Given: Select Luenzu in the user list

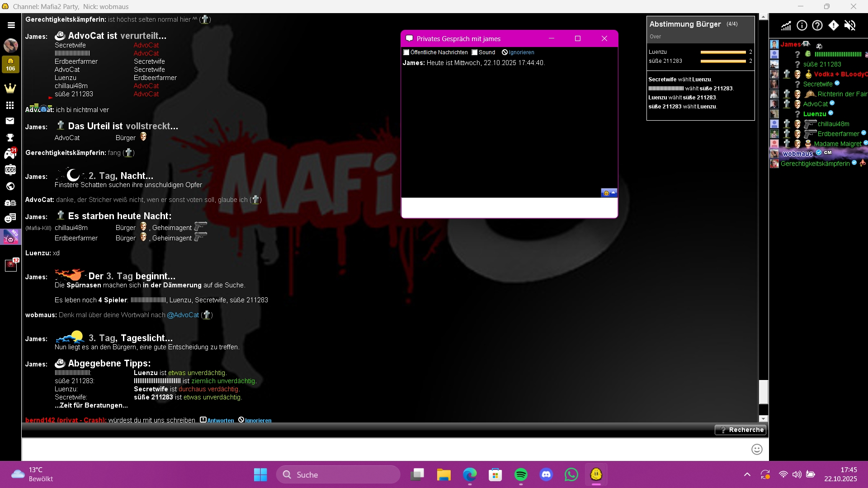Looking at the screenshot, I should coord(814,114).
